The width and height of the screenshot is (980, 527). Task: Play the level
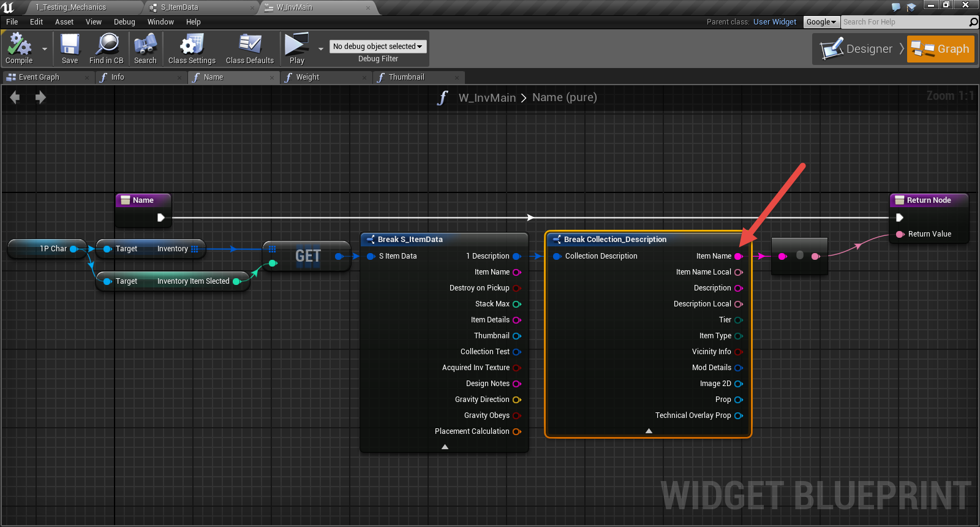pos(297,48)
